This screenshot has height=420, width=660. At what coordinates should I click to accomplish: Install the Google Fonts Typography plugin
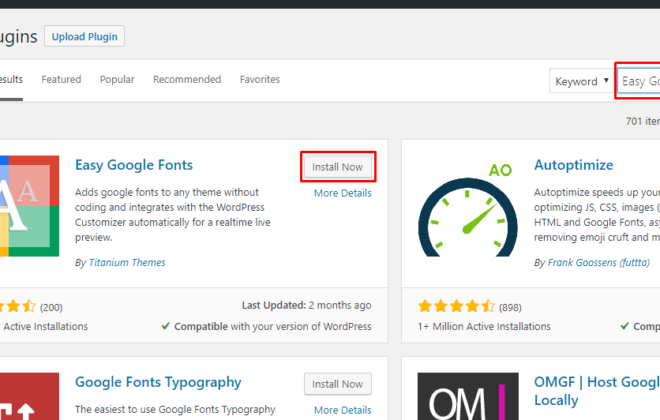click(338, 384)
